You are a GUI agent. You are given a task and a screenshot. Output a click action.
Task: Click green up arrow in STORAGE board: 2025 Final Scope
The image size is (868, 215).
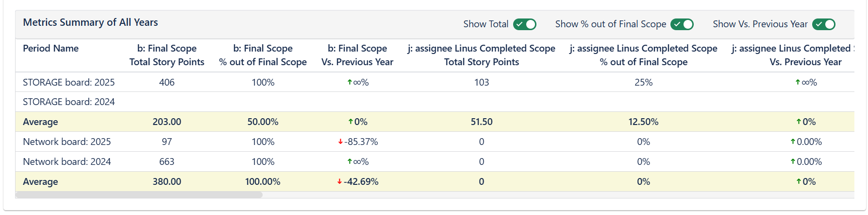click(x=350, y=82)
